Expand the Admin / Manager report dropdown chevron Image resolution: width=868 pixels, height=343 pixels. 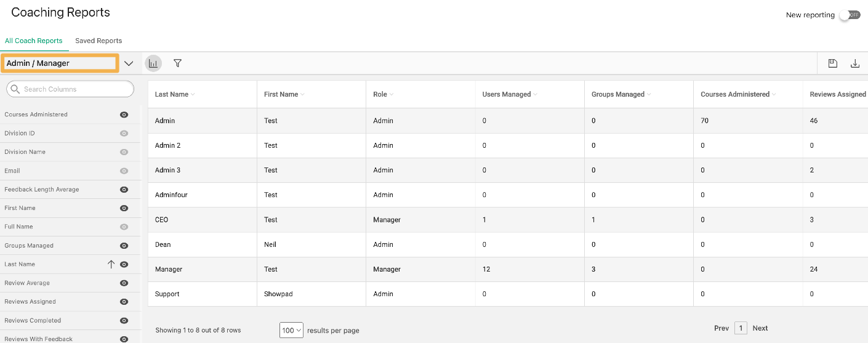point(129,63)
